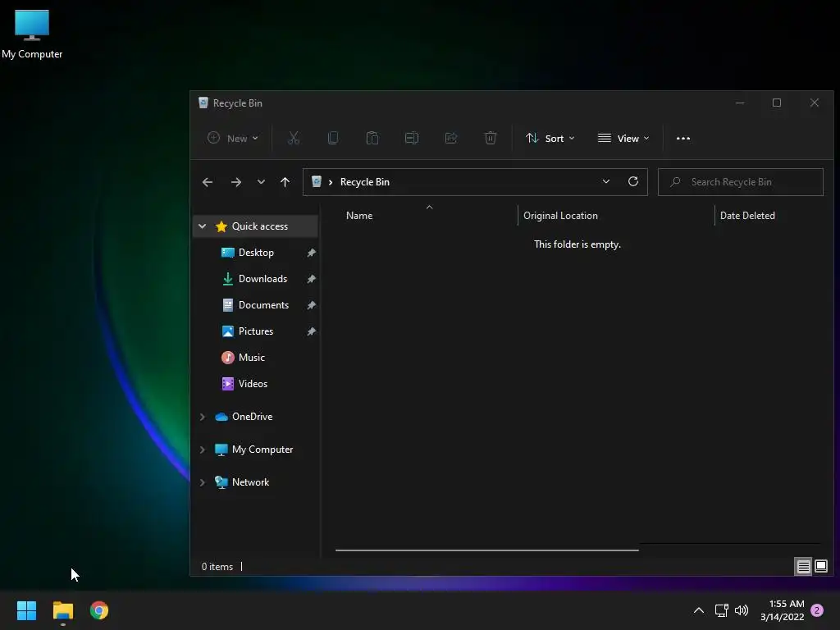Minimize the Recycle Bin window

click(740, 103)
